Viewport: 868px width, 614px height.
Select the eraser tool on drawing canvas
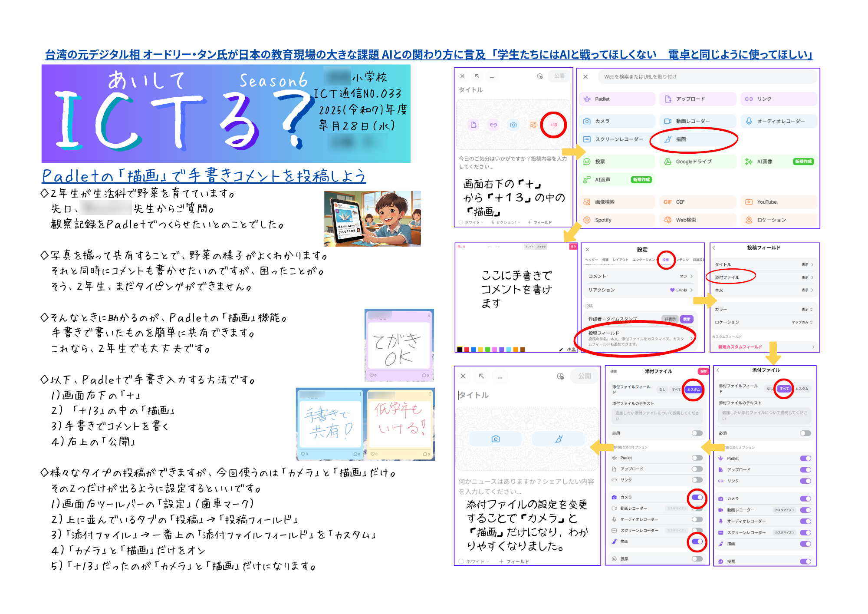click(x=569, y=349)
